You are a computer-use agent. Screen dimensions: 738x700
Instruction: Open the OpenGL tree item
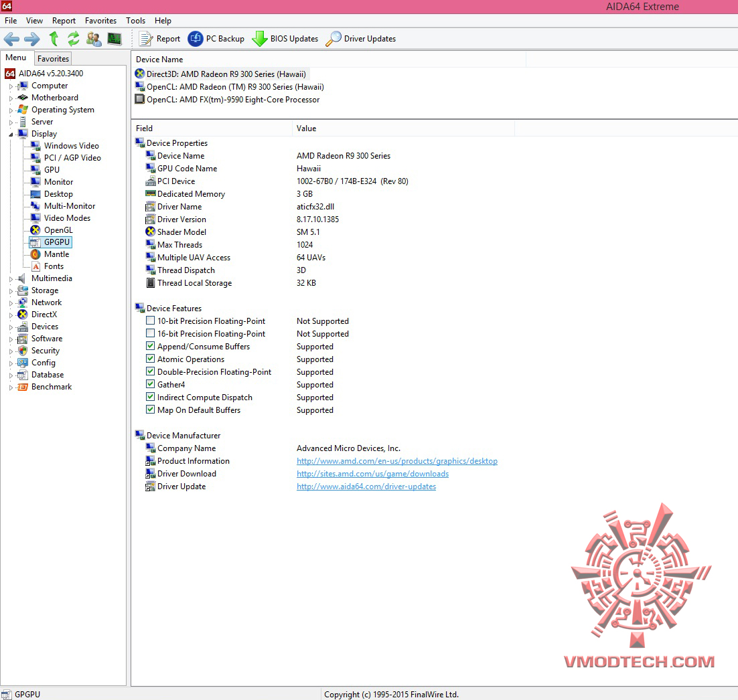tap(58, 230)
